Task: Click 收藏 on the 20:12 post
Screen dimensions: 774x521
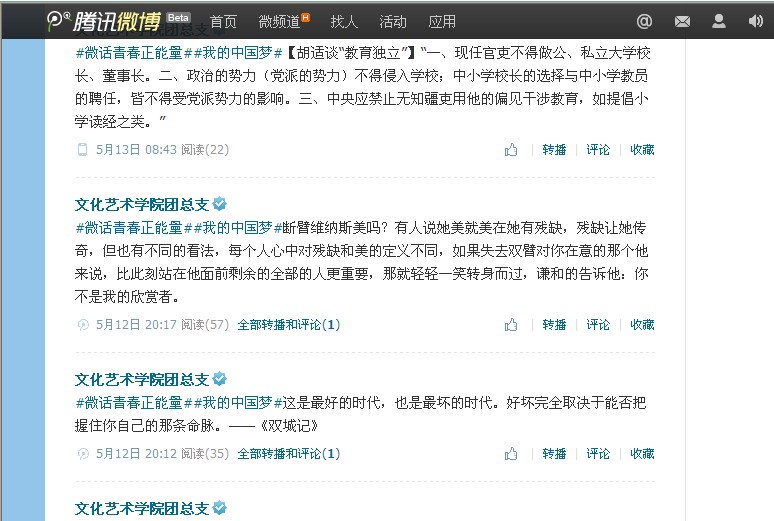Action: tap(642, 453)
